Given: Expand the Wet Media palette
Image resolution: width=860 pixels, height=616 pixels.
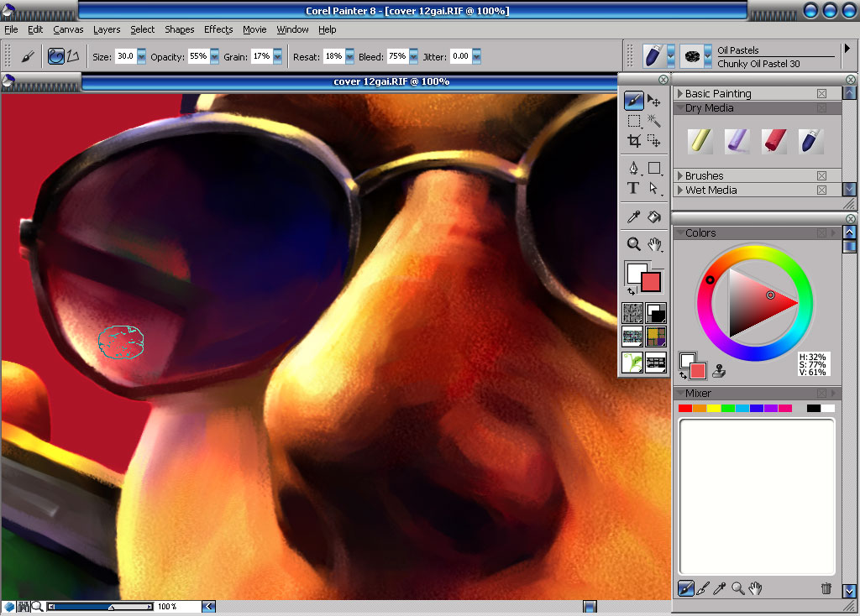Looking at the screenshot, I should (680, 191).
